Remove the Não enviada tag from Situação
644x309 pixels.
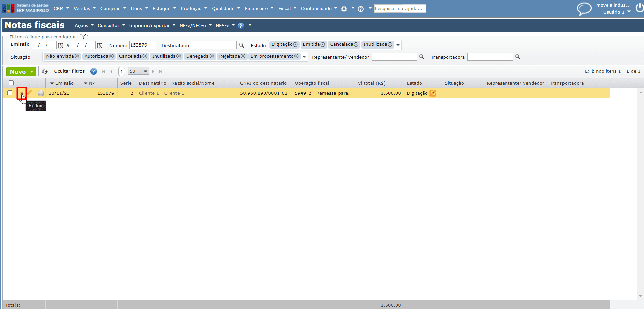[x=77, y=56]
